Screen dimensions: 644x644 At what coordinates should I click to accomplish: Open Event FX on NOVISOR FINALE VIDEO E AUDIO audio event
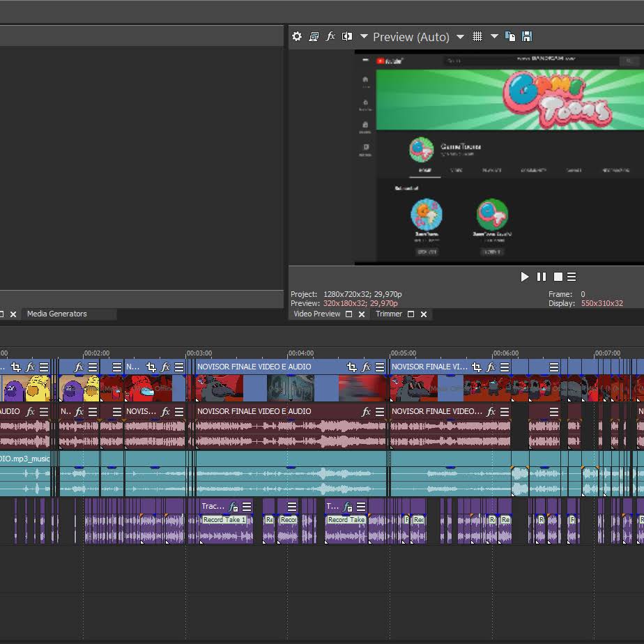pyautogui.click(x=366, y=411)
